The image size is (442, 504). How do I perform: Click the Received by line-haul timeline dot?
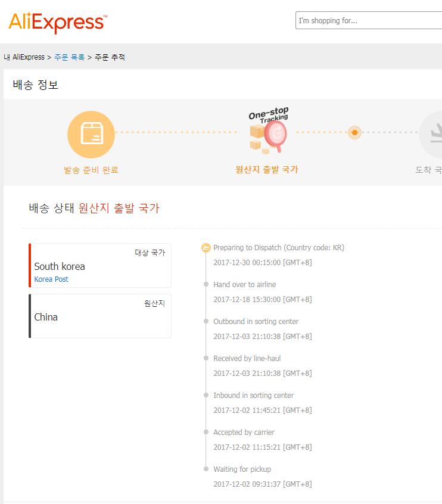pyautogui.click(x=206, y=359)
